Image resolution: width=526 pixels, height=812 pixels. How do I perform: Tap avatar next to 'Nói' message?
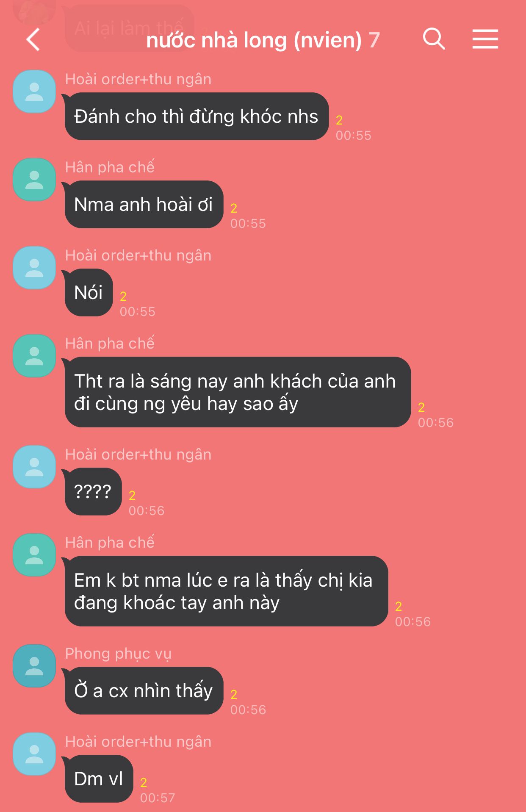click(34, 268)
